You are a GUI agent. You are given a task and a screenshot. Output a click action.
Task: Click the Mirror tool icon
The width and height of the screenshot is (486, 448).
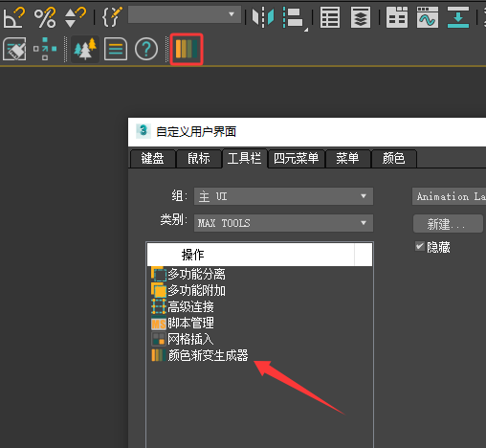click(x=263, y=17)
